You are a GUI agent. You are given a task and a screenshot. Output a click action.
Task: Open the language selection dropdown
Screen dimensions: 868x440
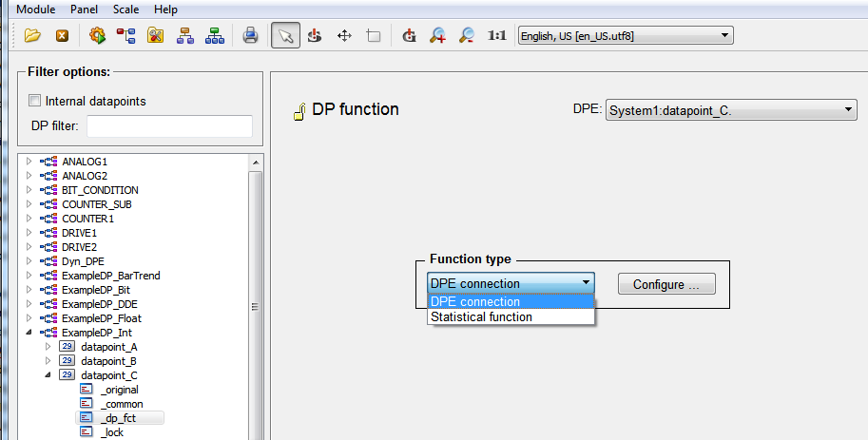[x=625, y=36]
